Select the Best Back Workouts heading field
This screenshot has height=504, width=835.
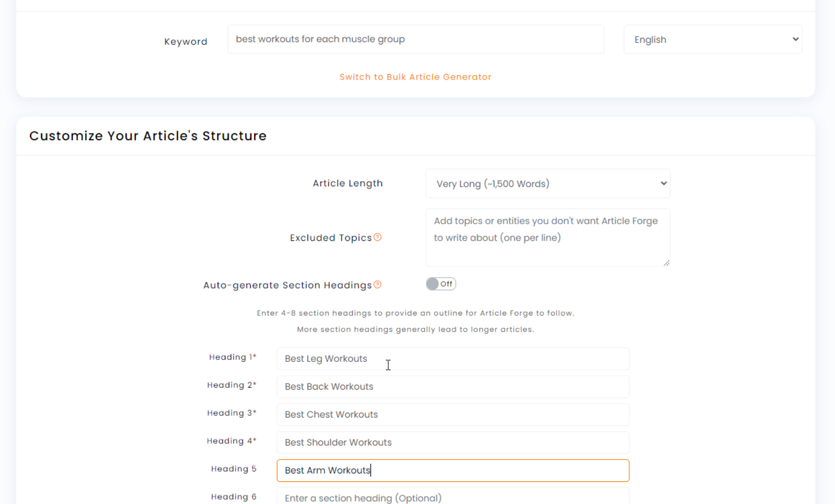(453, 387)
